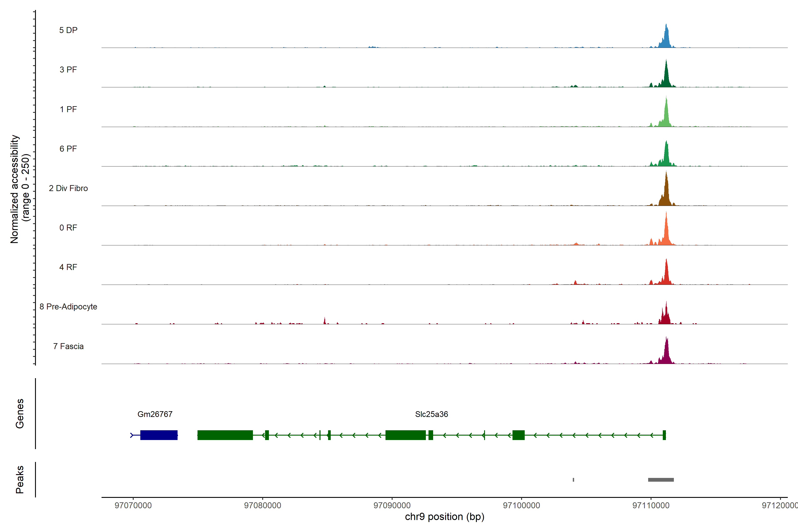
Task: Click the Slc25a36 gene label
Action: pyautogui.click(x=431, y=414)
